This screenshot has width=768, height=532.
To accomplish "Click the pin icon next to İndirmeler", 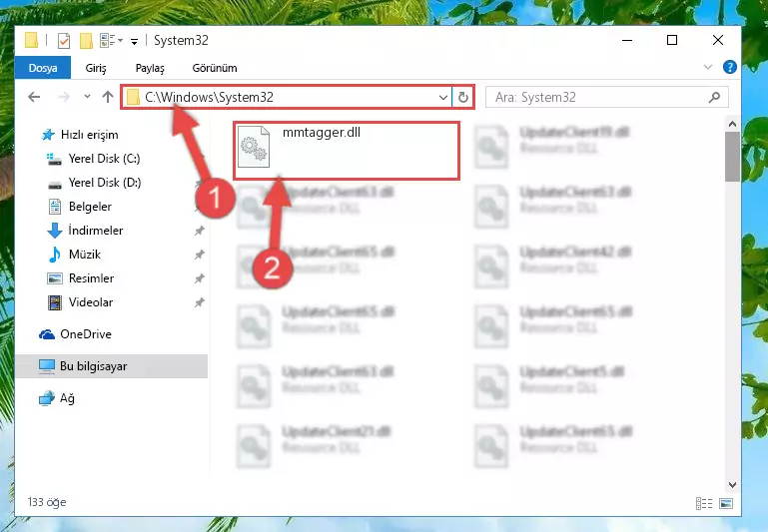I will [200, 231].
